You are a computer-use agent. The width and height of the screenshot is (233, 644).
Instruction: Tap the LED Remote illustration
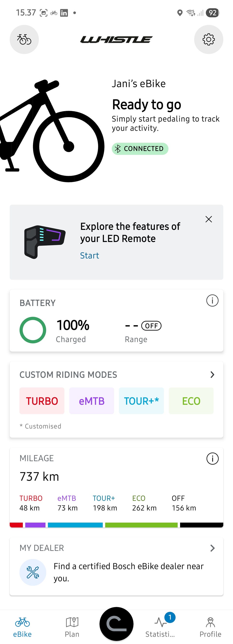(45, 242)
